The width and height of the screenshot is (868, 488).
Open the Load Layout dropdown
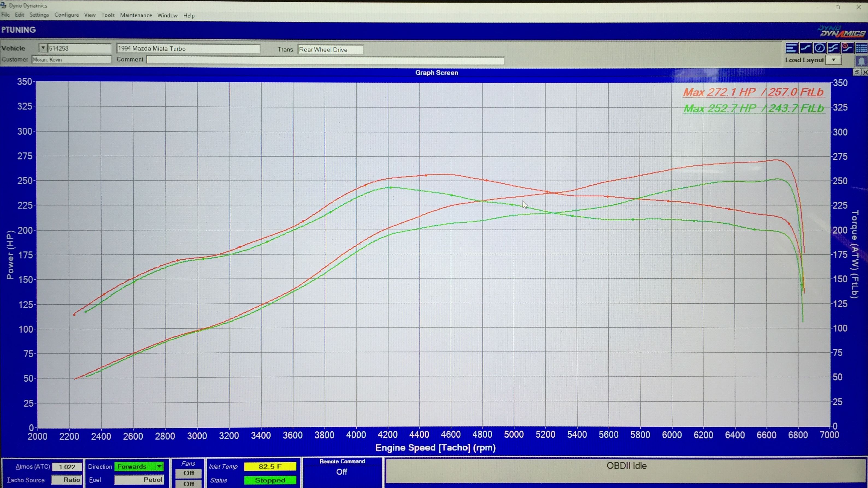(x=834, y=60)
